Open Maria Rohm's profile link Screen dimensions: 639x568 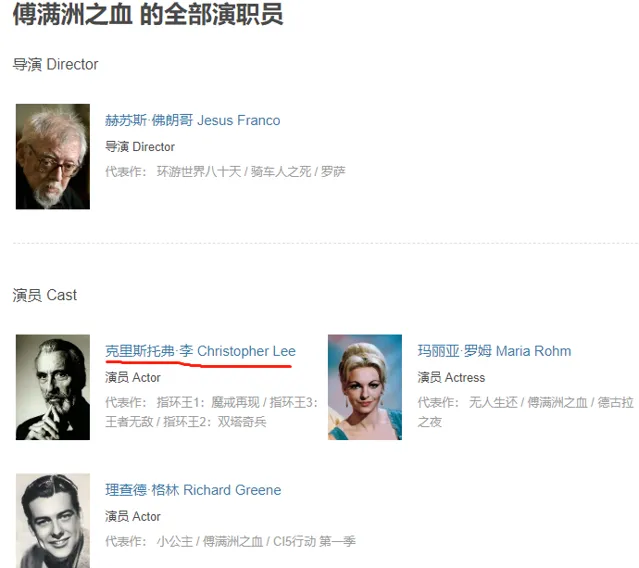(494, 351)
